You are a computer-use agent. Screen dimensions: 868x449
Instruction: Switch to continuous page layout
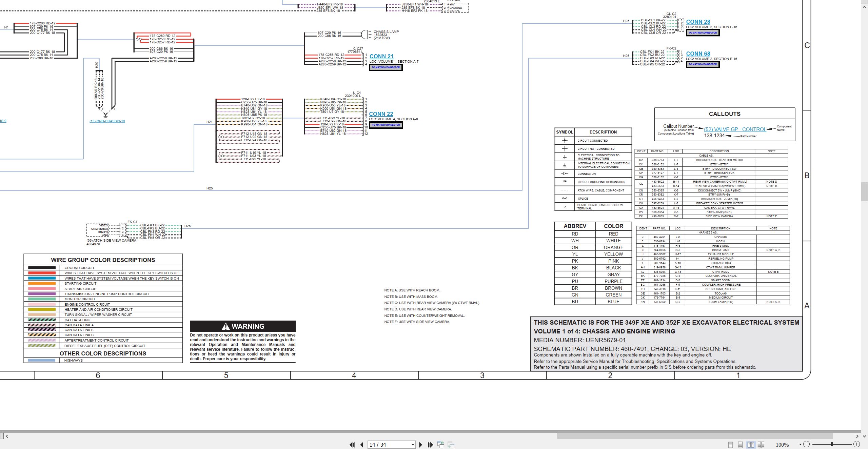(x=741, y=445)
